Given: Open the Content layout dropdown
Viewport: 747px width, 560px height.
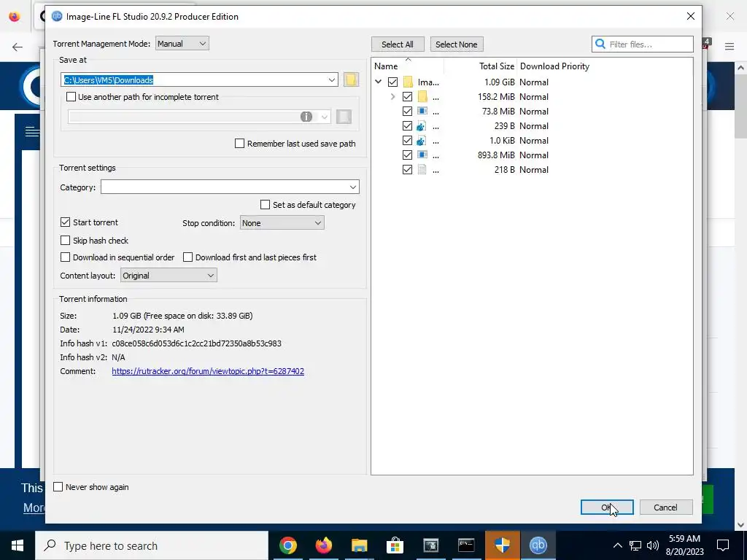Looking at the screenshot, I should coord(169,275).
